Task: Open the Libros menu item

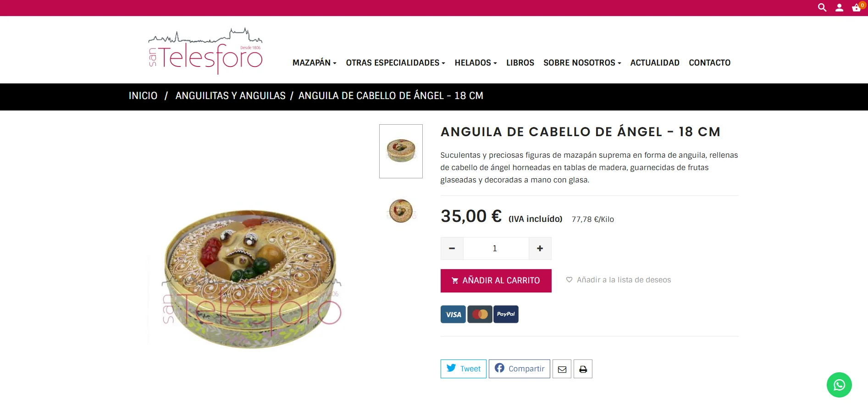Action: coord(520,63)
